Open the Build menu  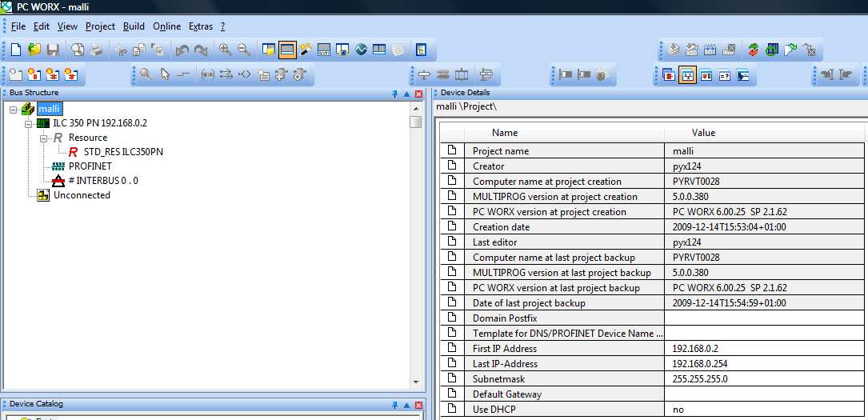click(x=134, y=26)
